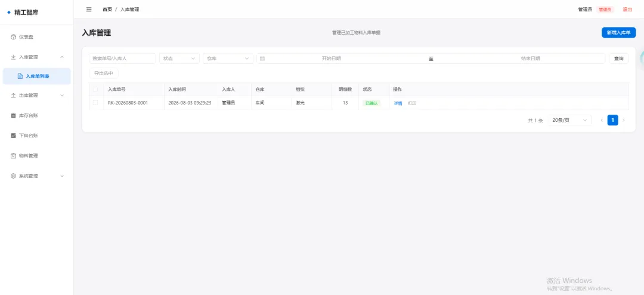Collapse the 入库管理 sidebar menu
This screenshot has width=644, height=295.
tap(37, 57)
